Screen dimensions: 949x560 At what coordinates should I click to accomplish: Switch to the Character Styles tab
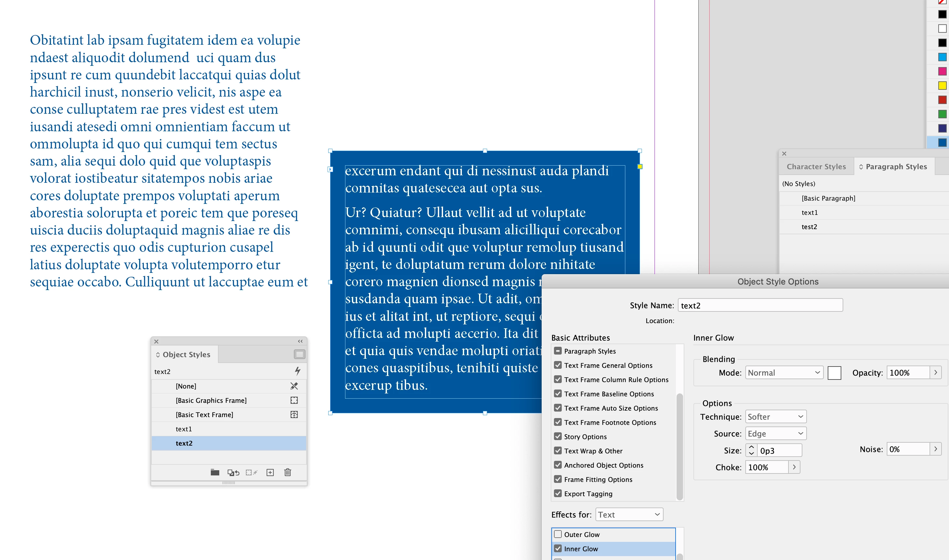(816, 167)
